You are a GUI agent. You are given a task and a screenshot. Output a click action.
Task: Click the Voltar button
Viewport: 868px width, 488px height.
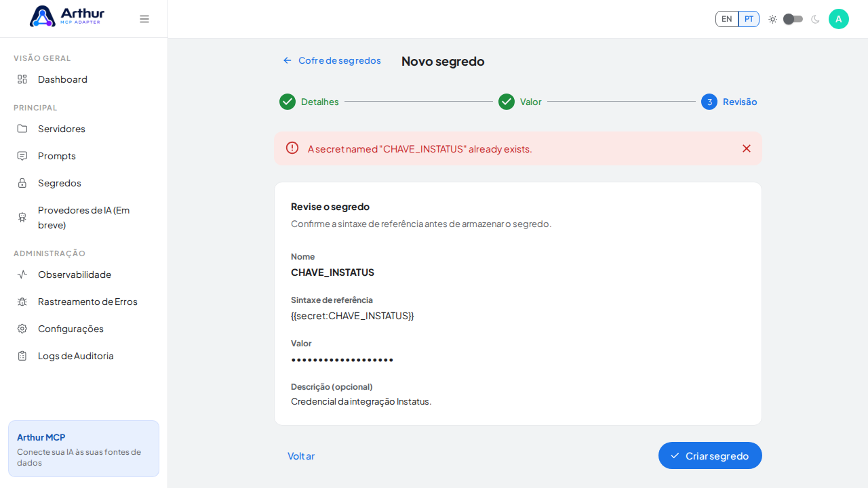click(301, 455)
